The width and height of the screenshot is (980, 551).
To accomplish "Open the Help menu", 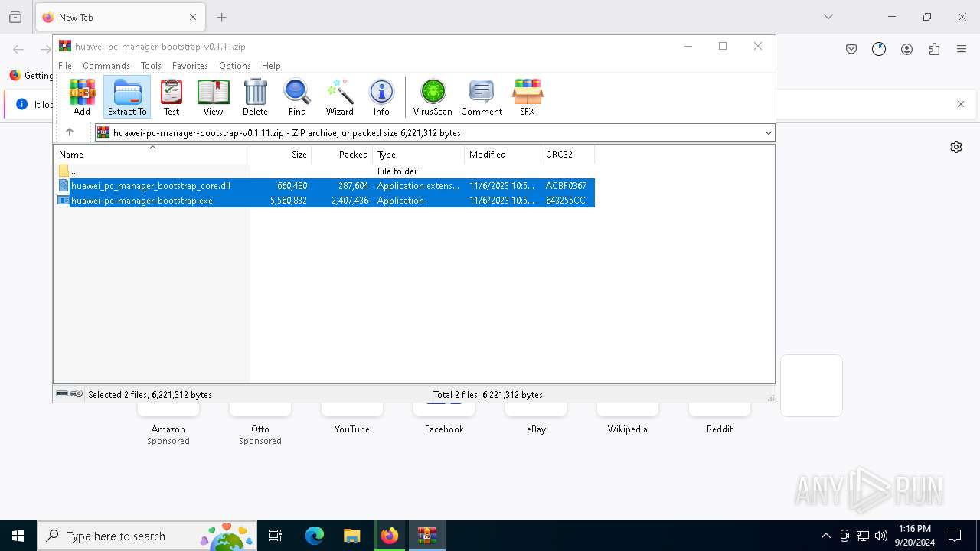I will [271, 66].
